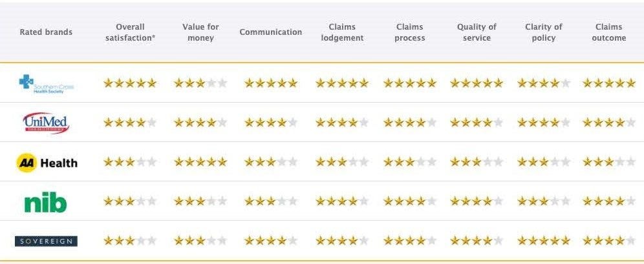Click Southern Cross overall satisfaction star rating
This screenshot has height=264, width=644.
click(x=130, y=83)
